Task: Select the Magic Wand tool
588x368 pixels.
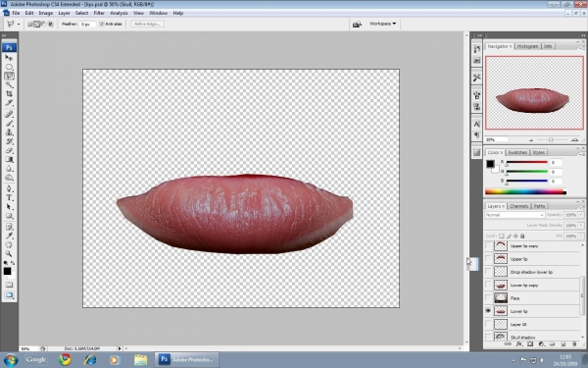Action: [9, 84]
